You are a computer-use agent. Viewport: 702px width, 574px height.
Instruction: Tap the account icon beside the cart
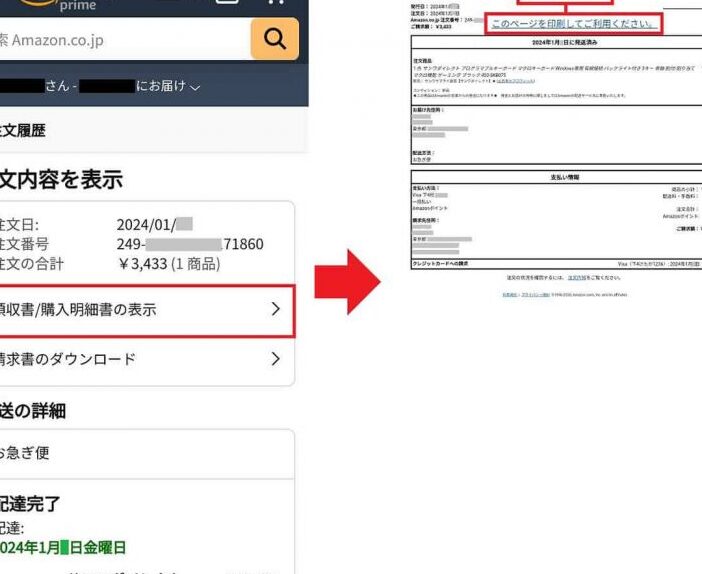tap(228, 3)
